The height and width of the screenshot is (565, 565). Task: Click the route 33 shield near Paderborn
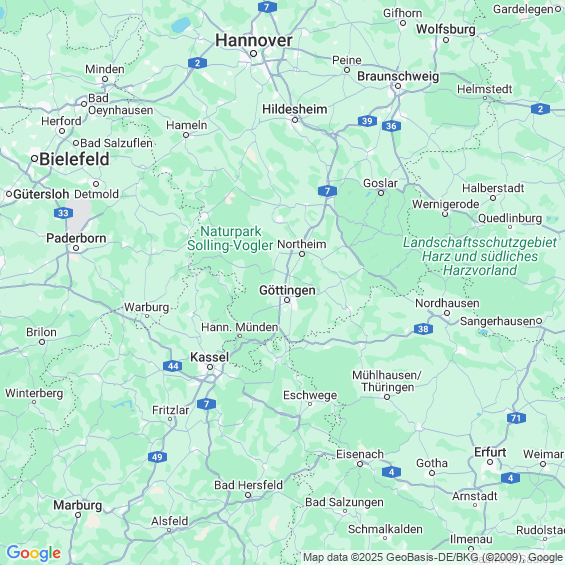click(x=63, y=213)
